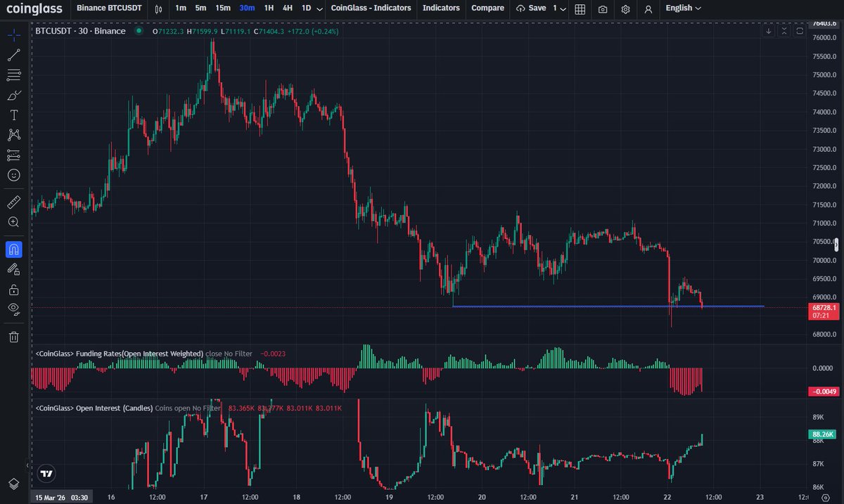
Task: Toggle magnet mode in left toolbar
Action: tap(13, 249)
